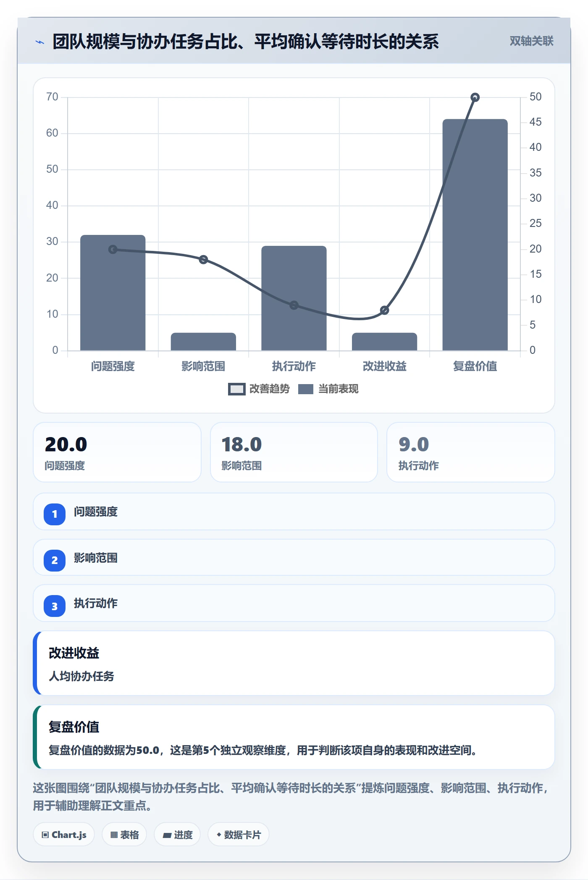Screen dimensions: 588x880
Task: Click number 1 badge for 问题强度
Action: coord(55,514)
